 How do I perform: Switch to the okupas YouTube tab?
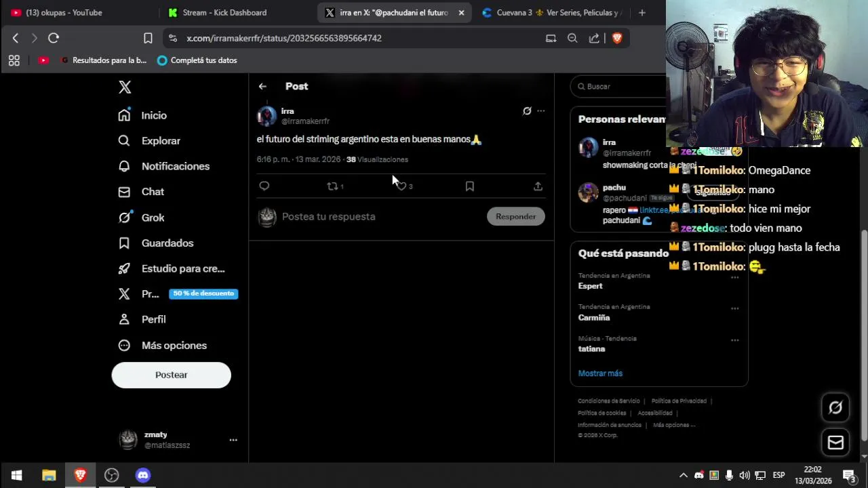[x=64, y=12]
